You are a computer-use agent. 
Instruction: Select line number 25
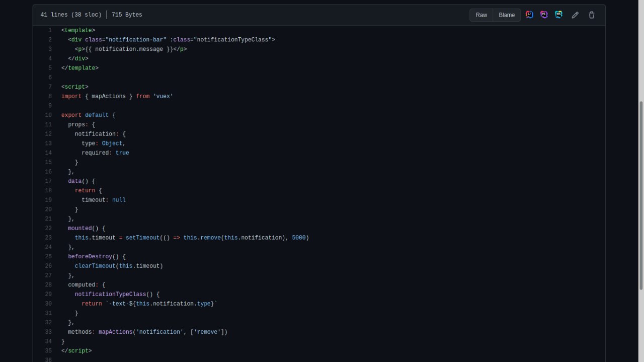(x=48, y=257)
